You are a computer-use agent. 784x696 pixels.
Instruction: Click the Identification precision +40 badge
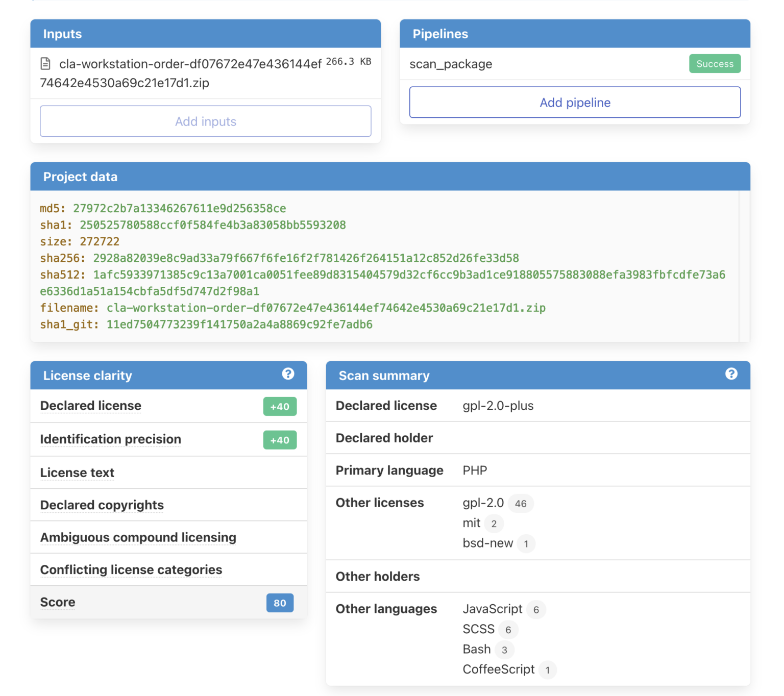tap(280, 440)
